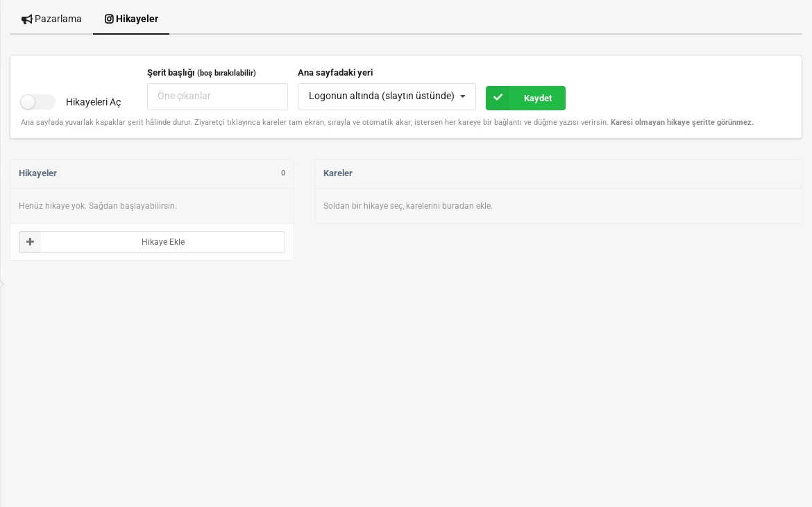This screenshot has height=507, width=812.
Task: Click the Kareler panel heading
Action: 338,173
